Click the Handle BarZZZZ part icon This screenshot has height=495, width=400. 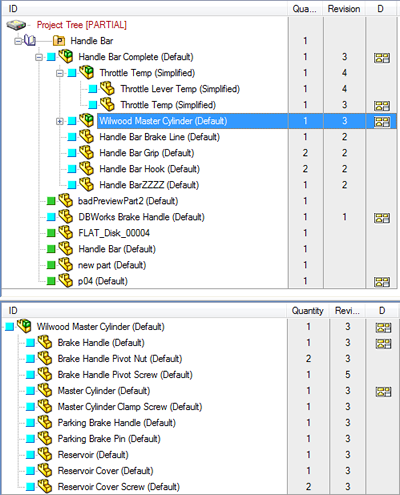tap(87, 184)
